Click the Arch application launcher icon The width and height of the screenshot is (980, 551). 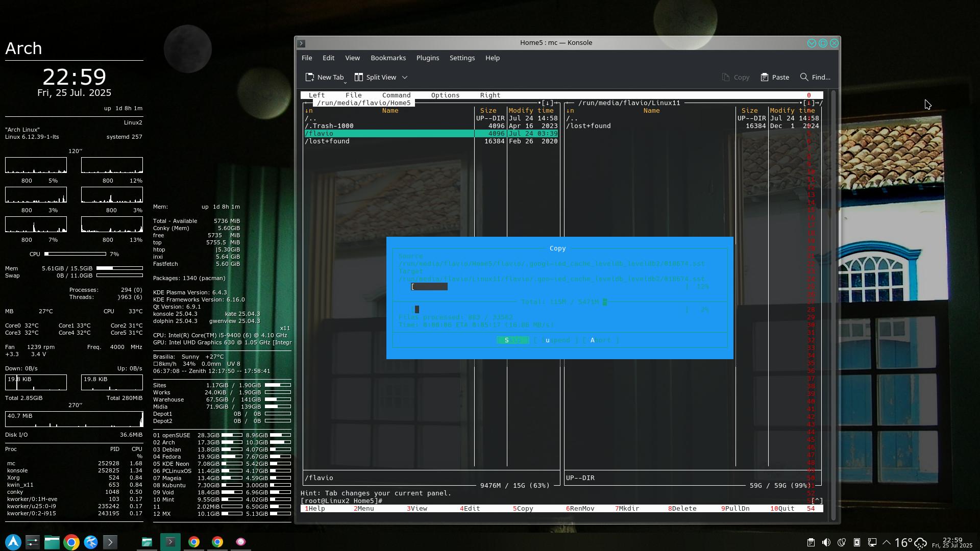point(13,542)
